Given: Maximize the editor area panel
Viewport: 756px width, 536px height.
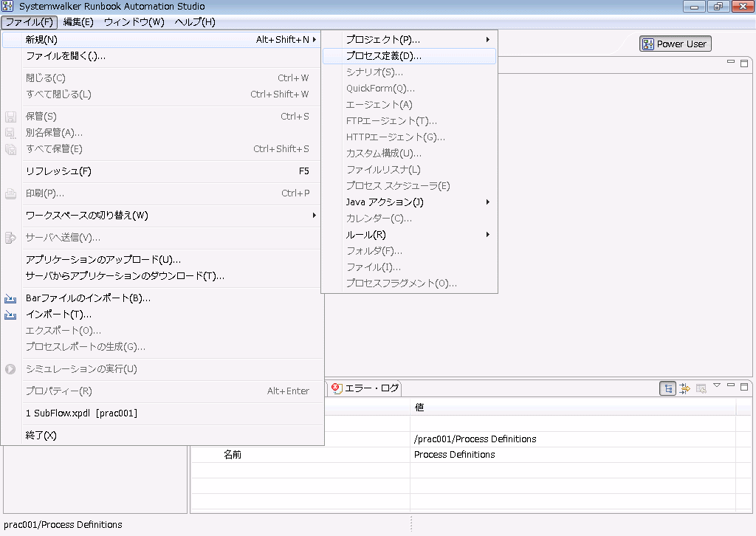Looking at the screenshot, I should [744, 63].
